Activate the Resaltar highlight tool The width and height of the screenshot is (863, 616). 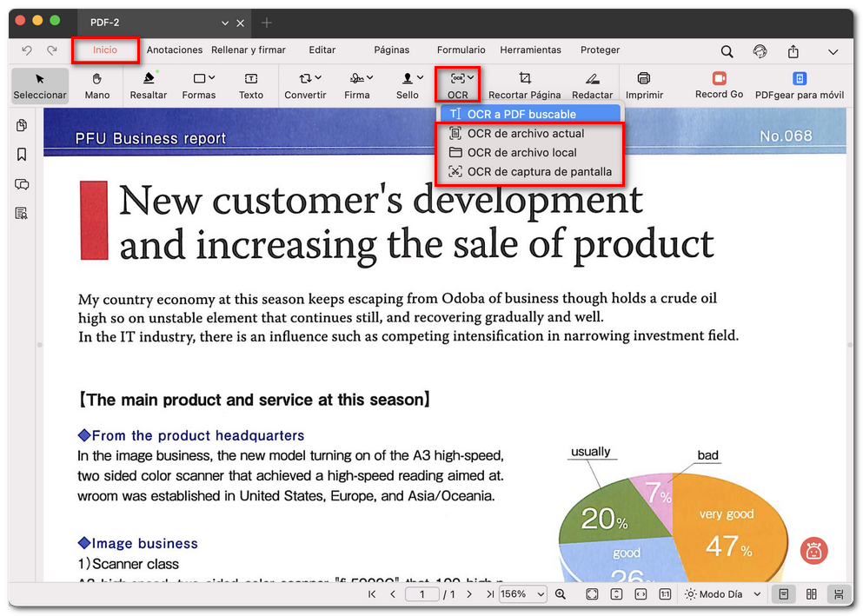149,85
